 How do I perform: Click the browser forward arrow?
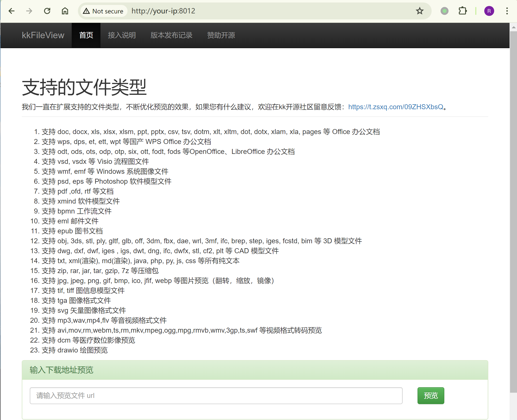[x=29, y=11]
